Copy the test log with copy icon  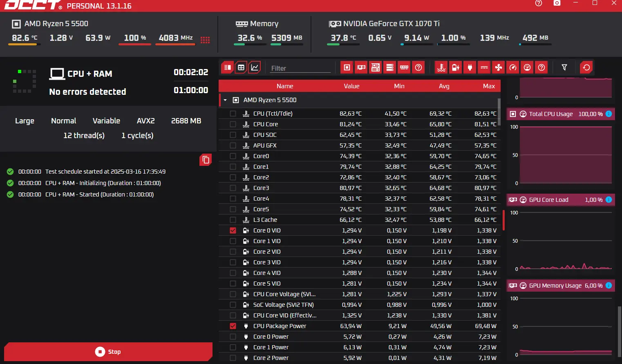pyautogui.click(x=206, y=160)
